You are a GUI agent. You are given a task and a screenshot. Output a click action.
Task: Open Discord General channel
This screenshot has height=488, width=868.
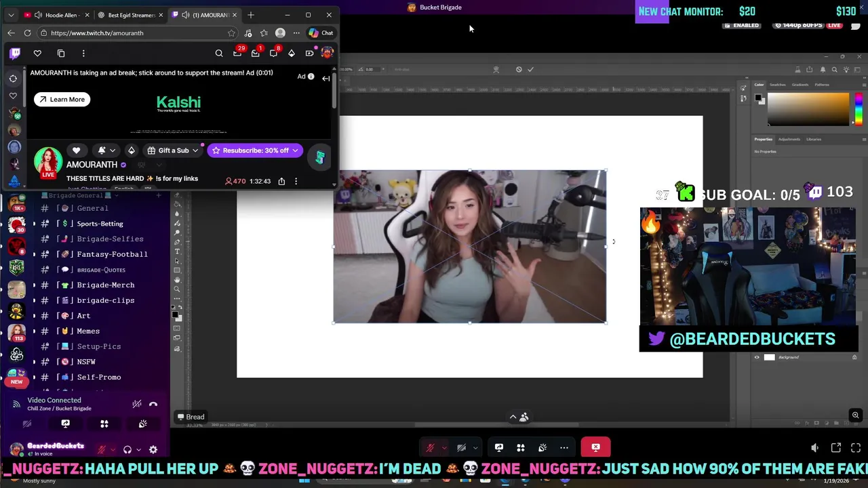(x=92, y=208)
